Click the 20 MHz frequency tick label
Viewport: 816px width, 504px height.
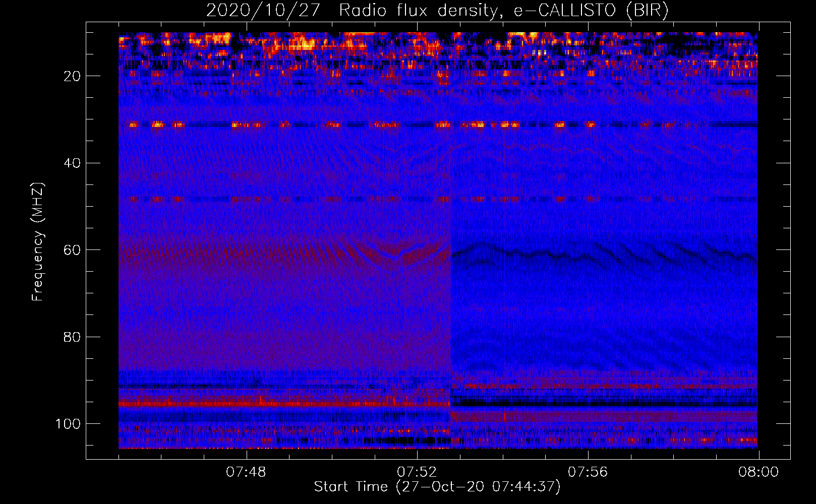pos(72,76)
